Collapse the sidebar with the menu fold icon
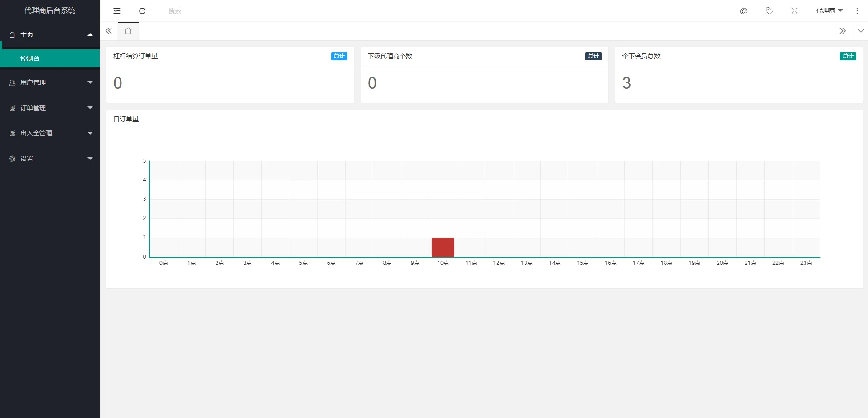 point(117,11)
